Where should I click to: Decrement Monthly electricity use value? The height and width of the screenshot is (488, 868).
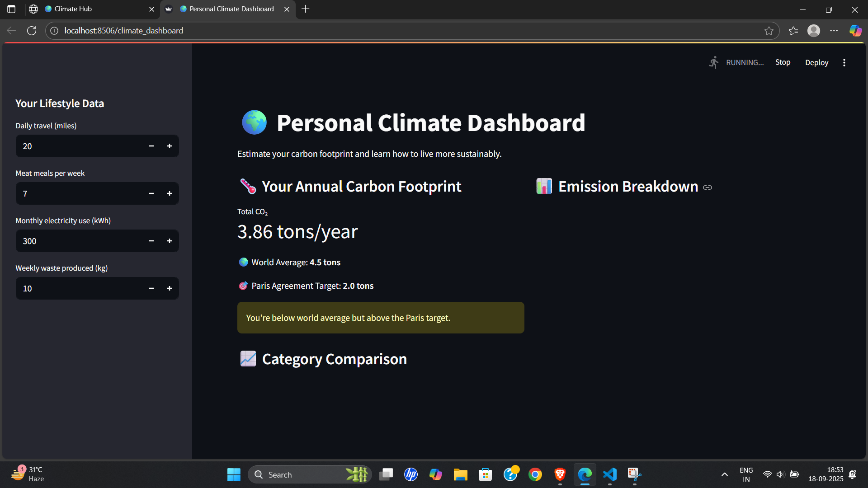pyautogui.click(x=151, y=241)
